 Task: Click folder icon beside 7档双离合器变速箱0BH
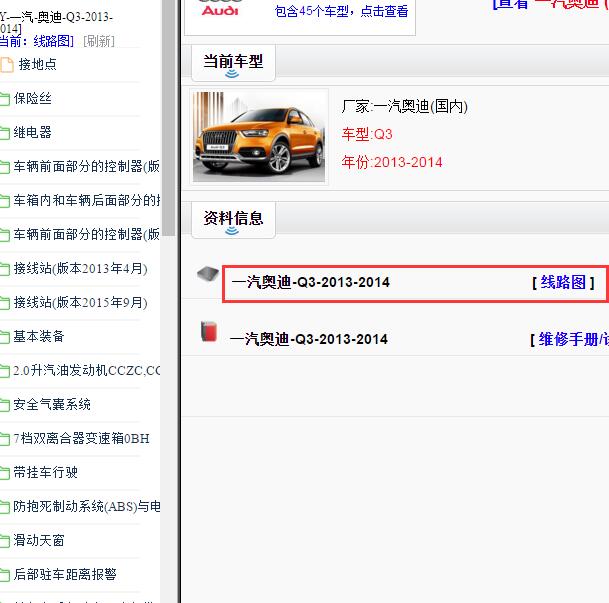(4, 439)
